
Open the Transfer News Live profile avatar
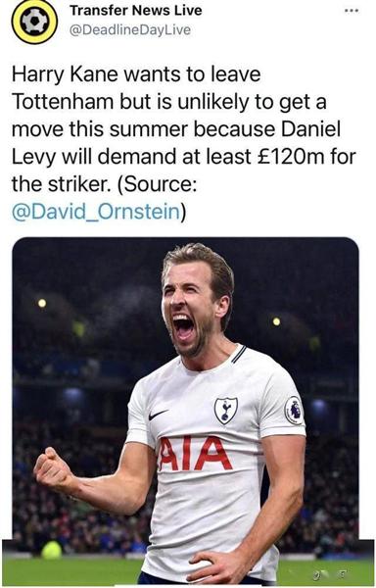click(34, 22)
